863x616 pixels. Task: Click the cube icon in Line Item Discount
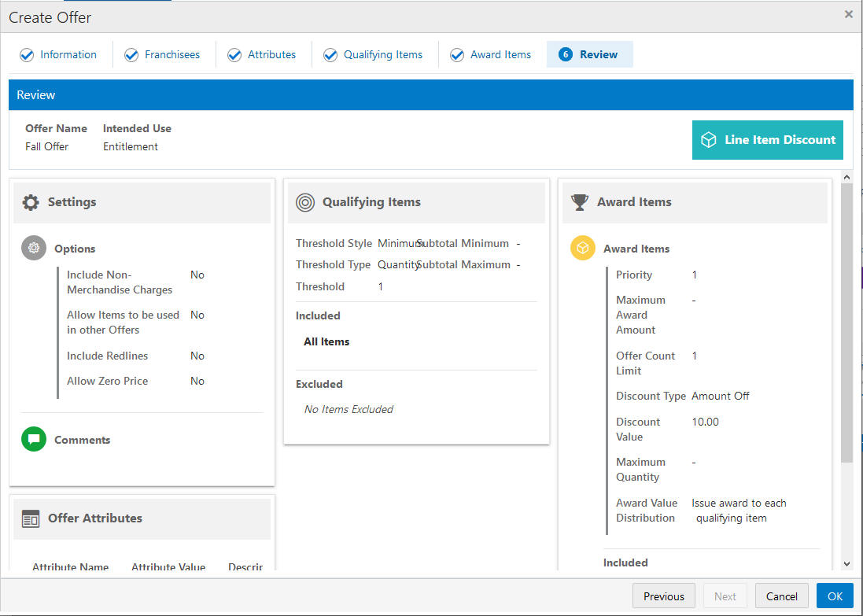(x=708, y=140)
